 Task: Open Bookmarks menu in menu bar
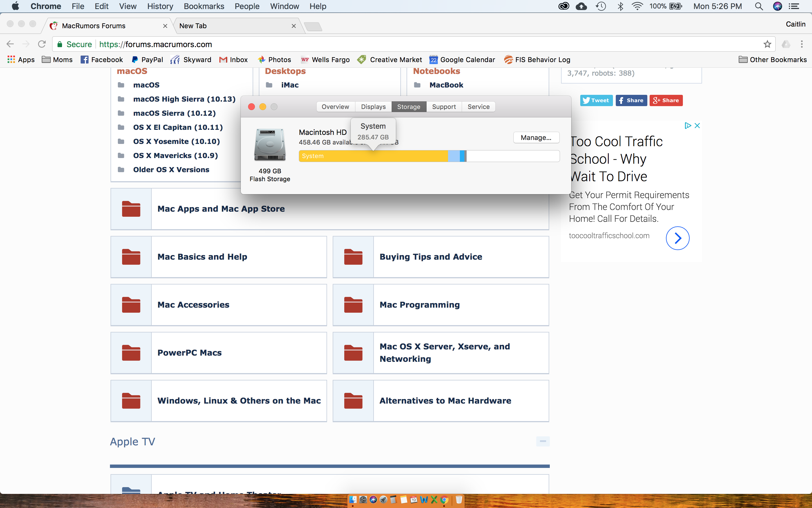pos(204,6)
